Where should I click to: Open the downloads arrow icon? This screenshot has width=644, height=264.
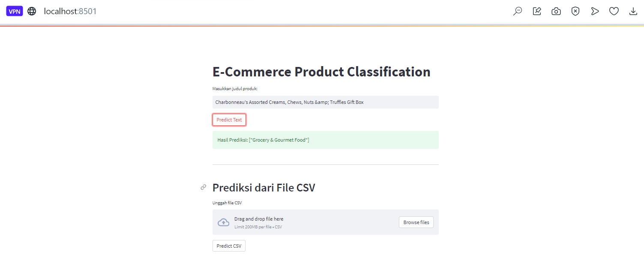[x=633, y=12]
